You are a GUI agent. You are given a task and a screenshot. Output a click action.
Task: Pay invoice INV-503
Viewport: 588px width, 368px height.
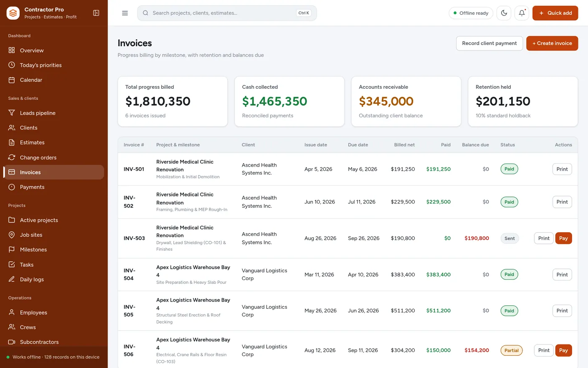564,238
